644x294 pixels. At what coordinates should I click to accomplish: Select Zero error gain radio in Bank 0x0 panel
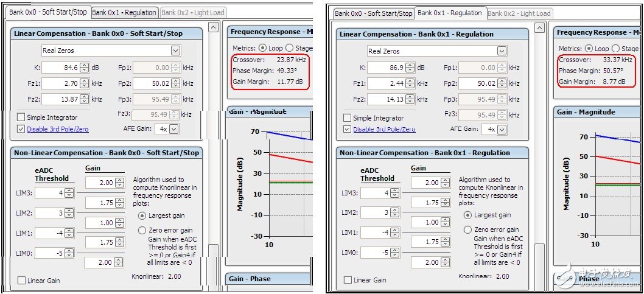[x=142, y=231]
